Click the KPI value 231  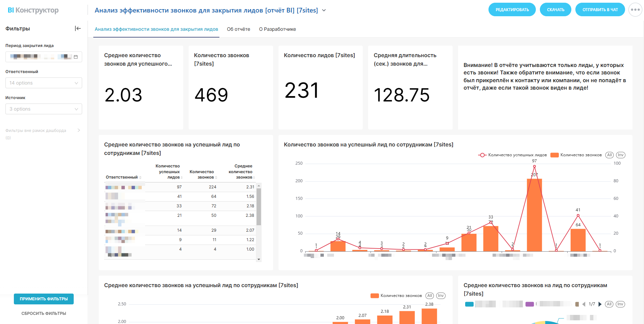coord(302,91)
